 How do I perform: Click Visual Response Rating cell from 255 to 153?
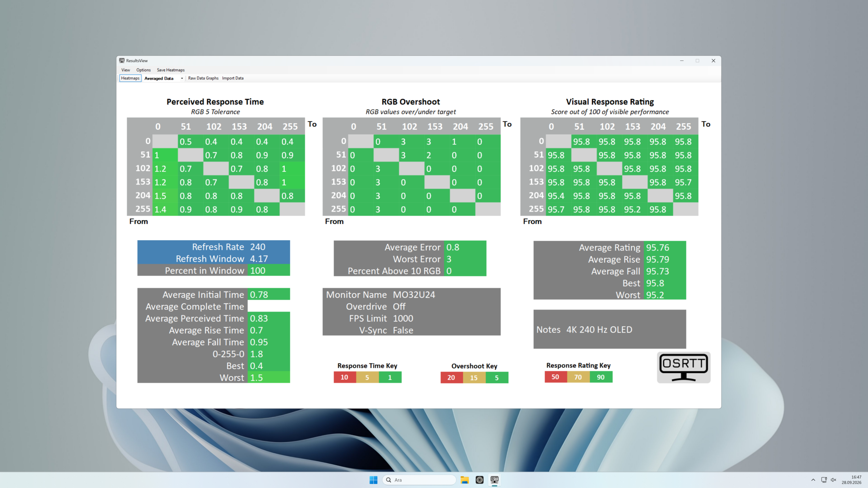point(635,209)
